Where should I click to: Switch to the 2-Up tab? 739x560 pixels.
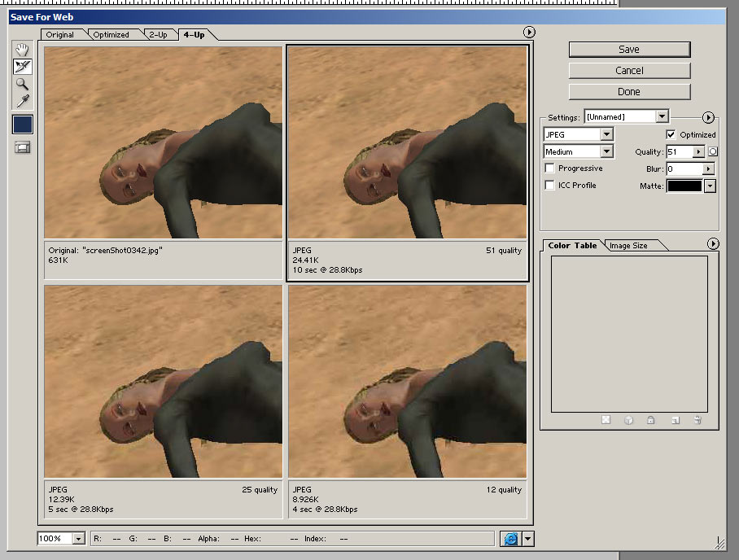[x=157, y=35]
